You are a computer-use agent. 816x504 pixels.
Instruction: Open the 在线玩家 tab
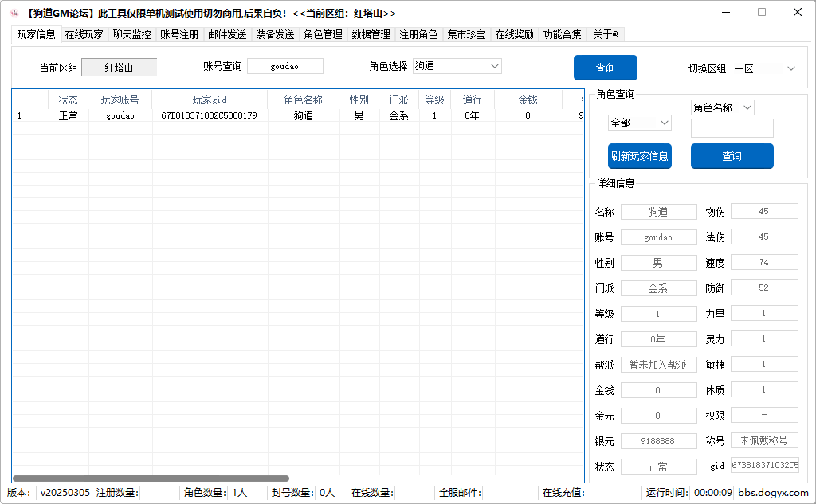84,34
